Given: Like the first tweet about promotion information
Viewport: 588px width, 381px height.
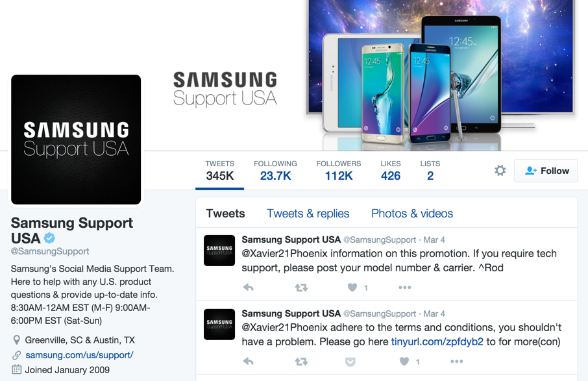Looking at the screenshot, I should coord(352,288).
